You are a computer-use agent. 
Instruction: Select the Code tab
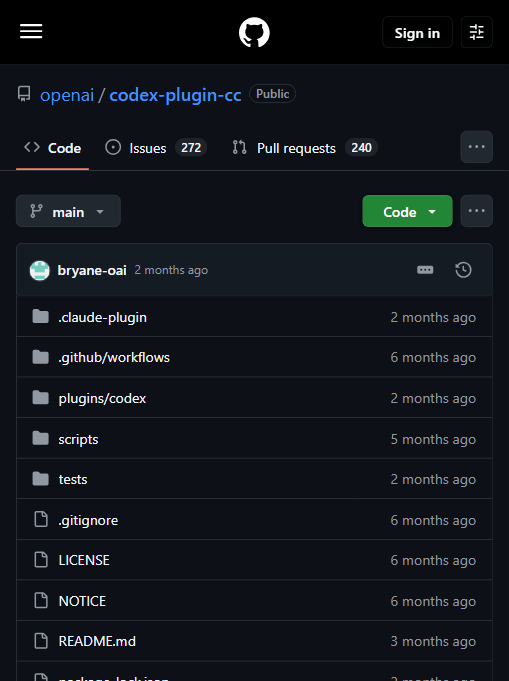pos(53,148)
